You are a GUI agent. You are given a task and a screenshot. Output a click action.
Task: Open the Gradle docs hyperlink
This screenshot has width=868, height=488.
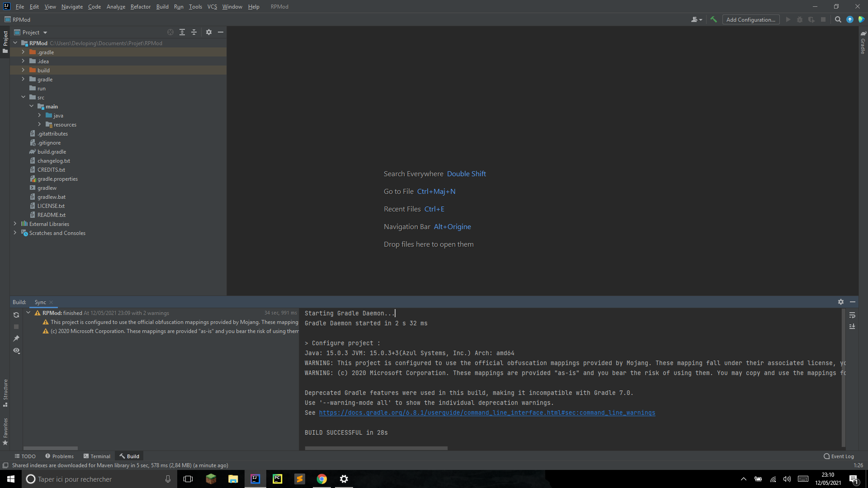click(x=487, y=413)
